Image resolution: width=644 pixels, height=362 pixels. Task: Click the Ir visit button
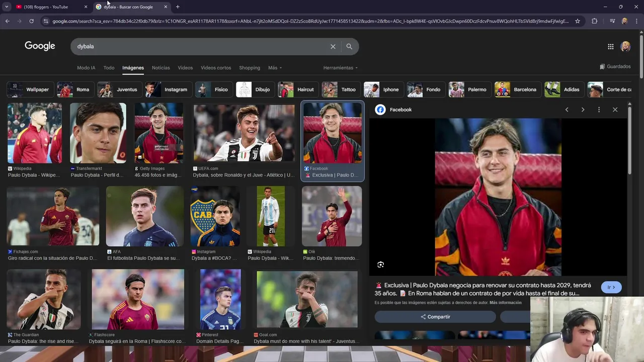click(611, 288)
